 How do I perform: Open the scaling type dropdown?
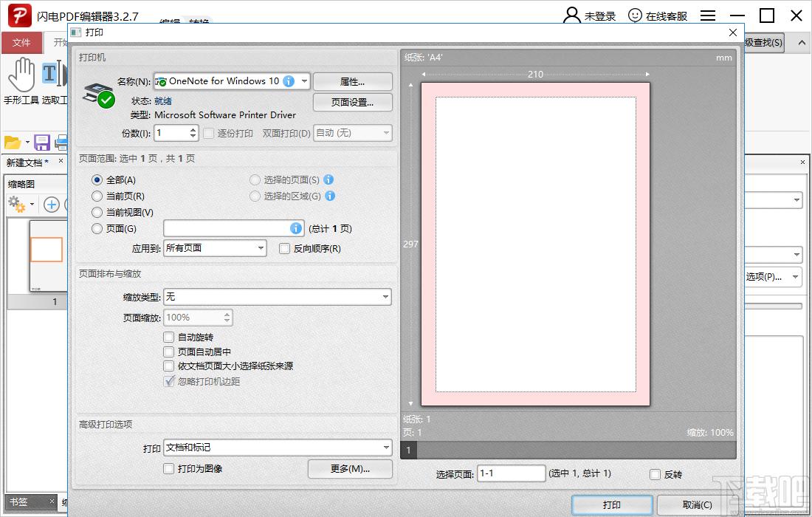pos(278,297)
